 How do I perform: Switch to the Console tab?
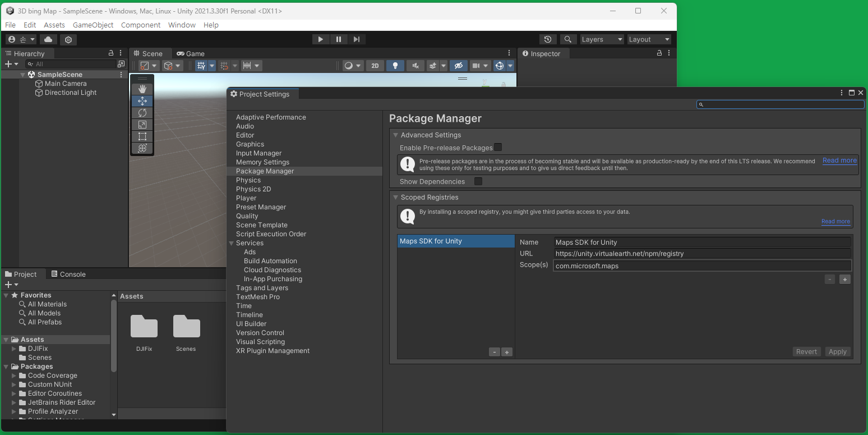(x=68, y=274)
